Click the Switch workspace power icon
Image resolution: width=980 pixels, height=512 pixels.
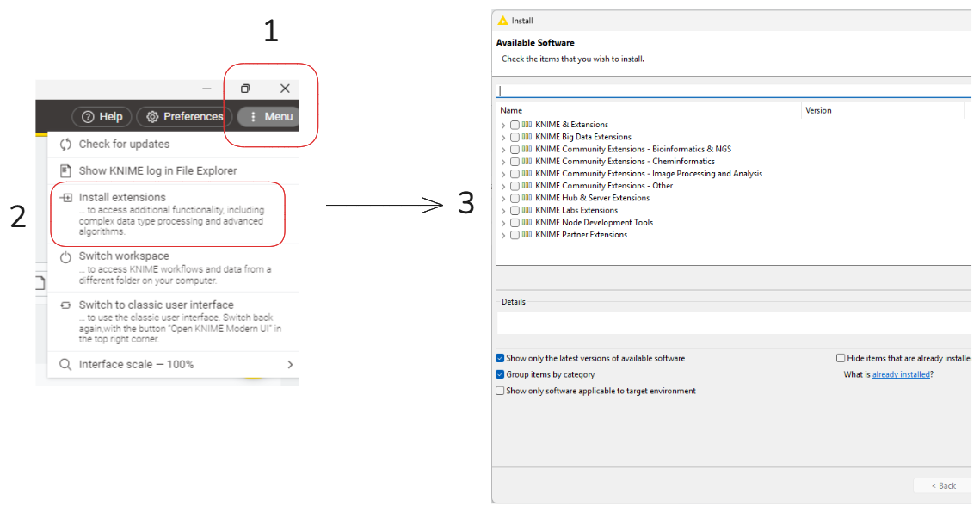point(65,256)
